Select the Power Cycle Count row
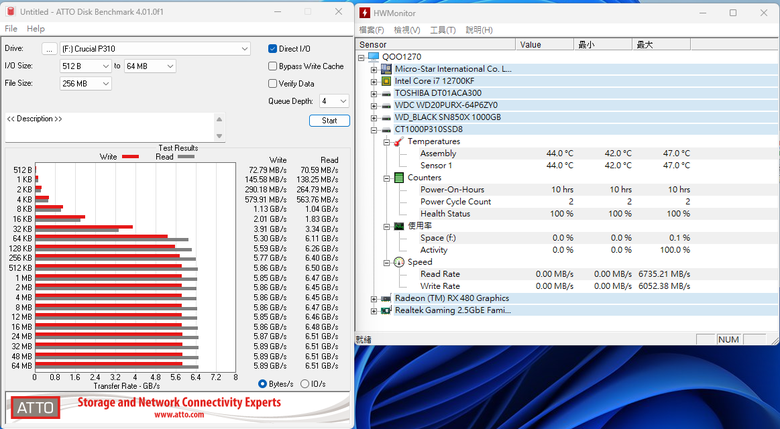The width and height of the screenshot is (780, 429). pyautogui.click(x=555, y=202)
